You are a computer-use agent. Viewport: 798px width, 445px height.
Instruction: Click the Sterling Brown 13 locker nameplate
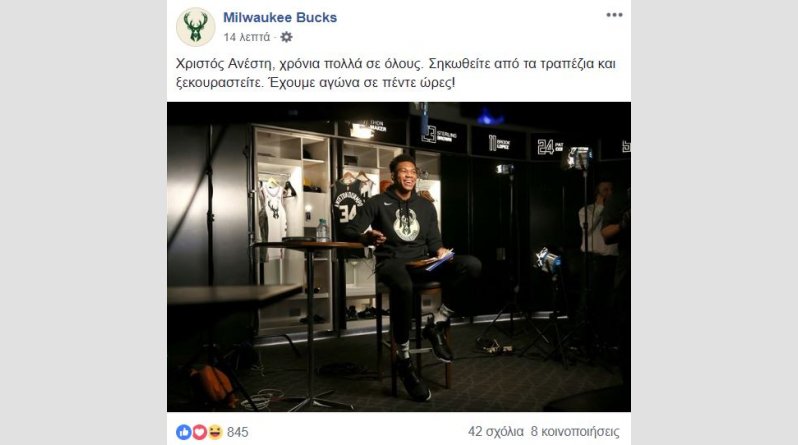coord(441,135)
